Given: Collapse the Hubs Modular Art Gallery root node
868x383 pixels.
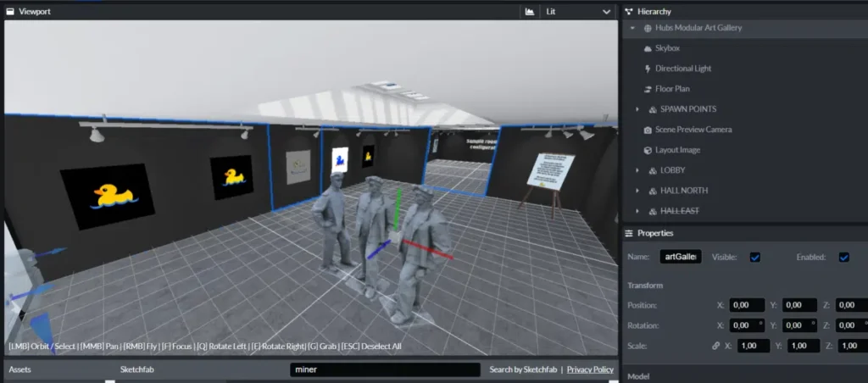Looking at the screenshot, I should [x=632, y=28].
